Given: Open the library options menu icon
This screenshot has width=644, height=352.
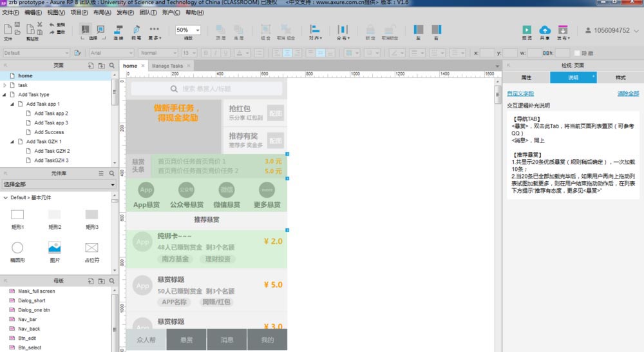Looking at the screenshot, I should [x=101, y=173].
